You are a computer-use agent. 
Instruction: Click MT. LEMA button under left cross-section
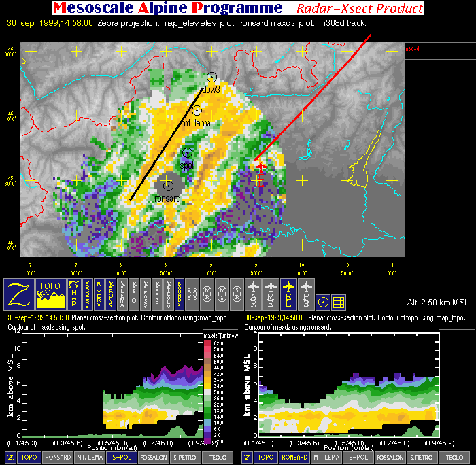(89, 458)
